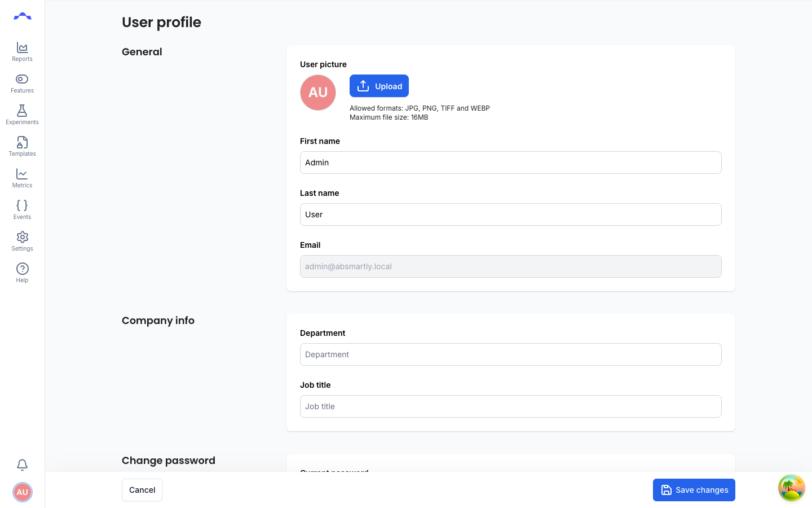This screenshot has height=508, width=812.
Task: Click the 'General' section heading
Action: 142,52
